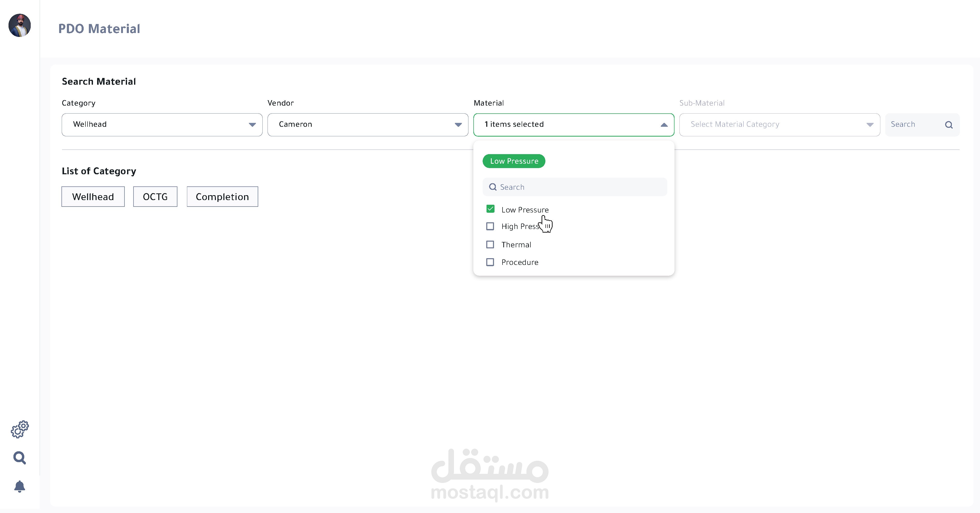The width and height of the screenshot is (980, 513).
Task: Click magnifier icon inside Material dropdown search
Action: (493, 187)
